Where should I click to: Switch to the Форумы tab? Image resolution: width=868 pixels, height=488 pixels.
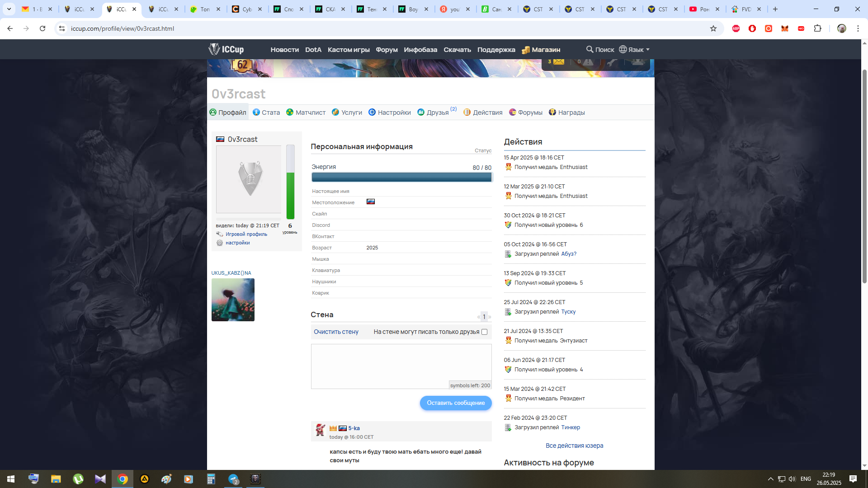(526, 113)
